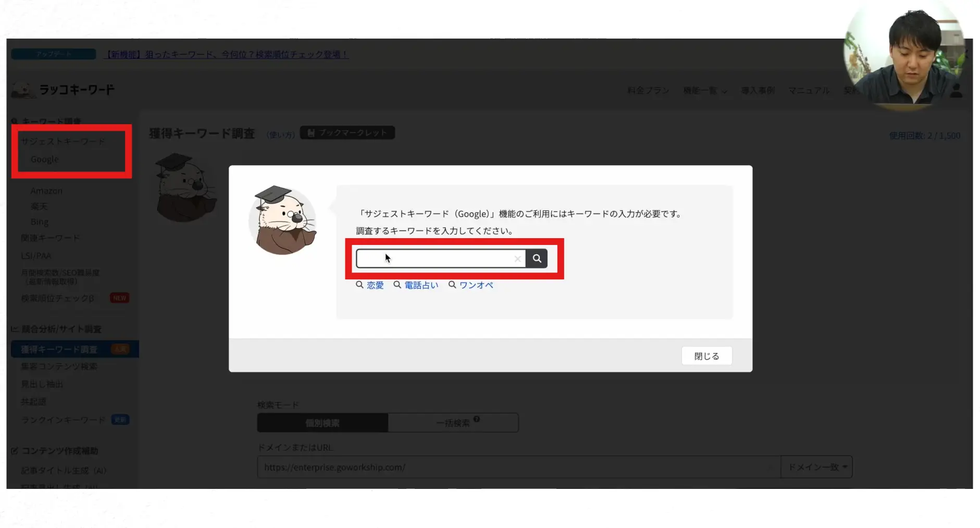
Task: Expand the 機能一覧 dropdown menu
Action: [x=705, y=91]
